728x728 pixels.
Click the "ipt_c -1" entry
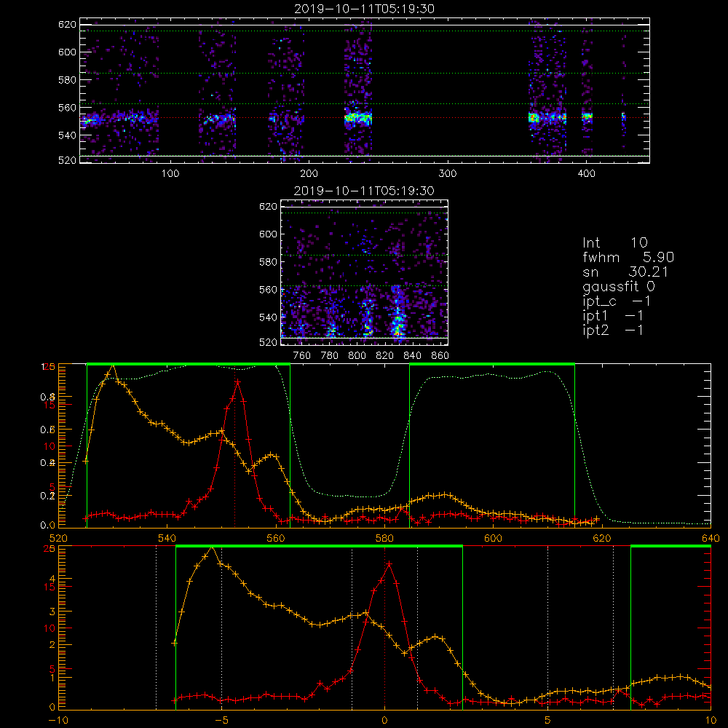coord(617,301)
